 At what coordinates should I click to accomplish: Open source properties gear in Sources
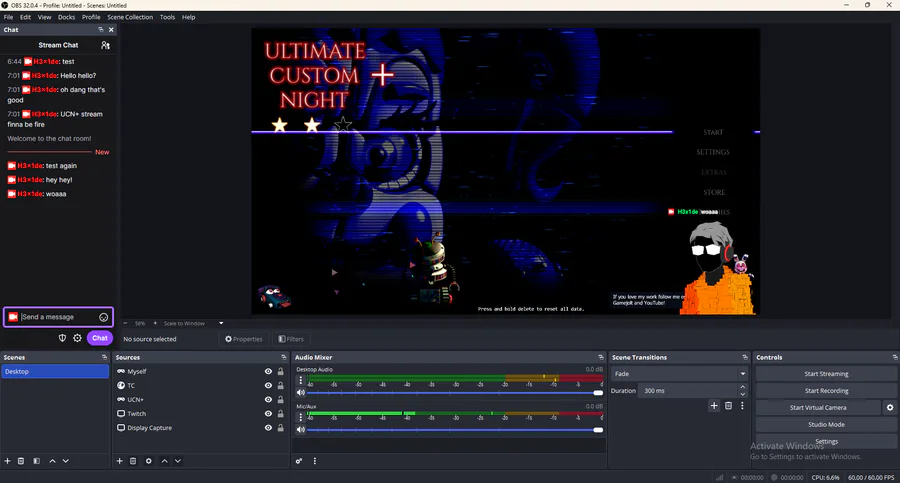(149, 461)
